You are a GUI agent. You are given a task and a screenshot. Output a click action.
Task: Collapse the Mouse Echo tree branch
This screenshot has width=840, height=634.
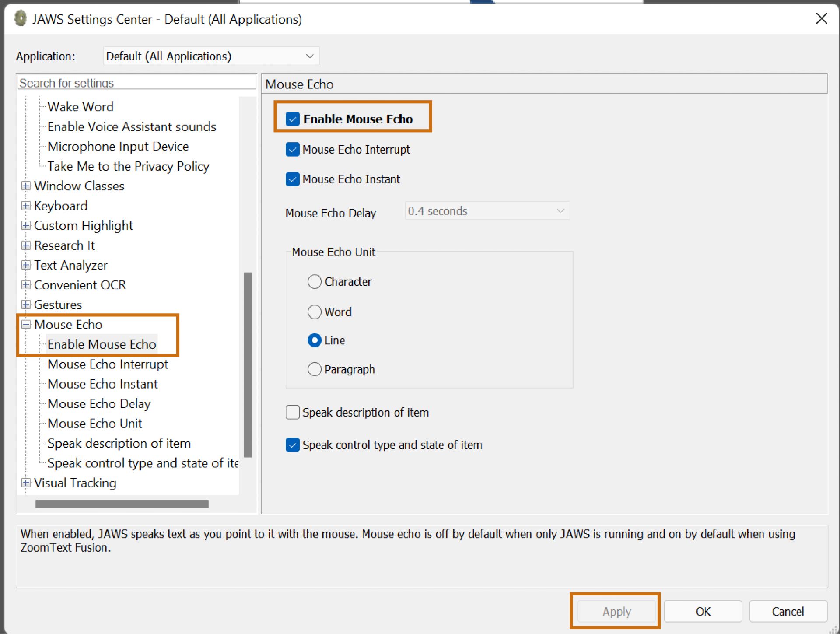(x=26, y=324)
